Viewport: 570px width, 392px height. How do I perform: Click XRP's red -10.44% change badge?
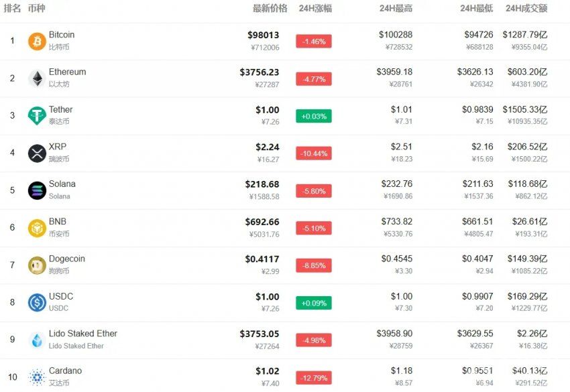314,153
